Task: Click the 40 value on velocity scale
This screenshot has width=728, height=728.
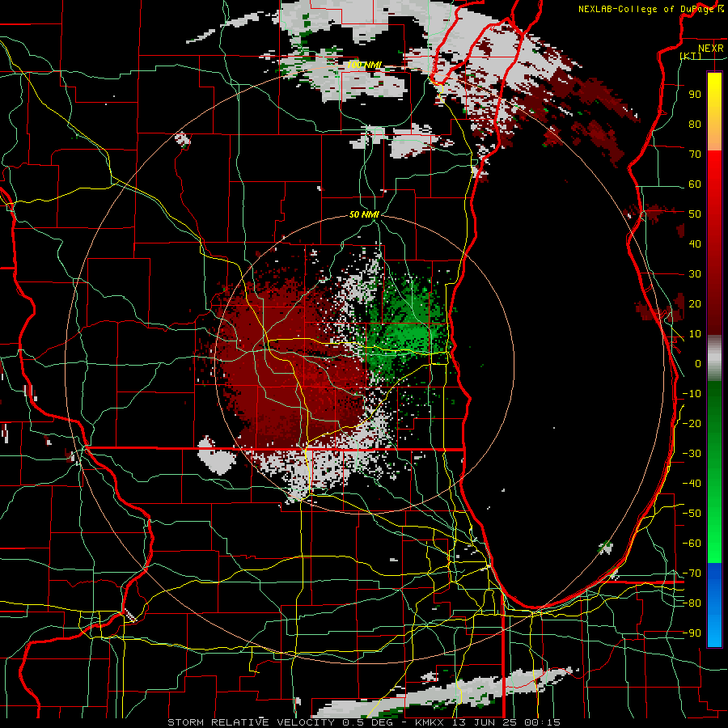Action: (695, 243)
